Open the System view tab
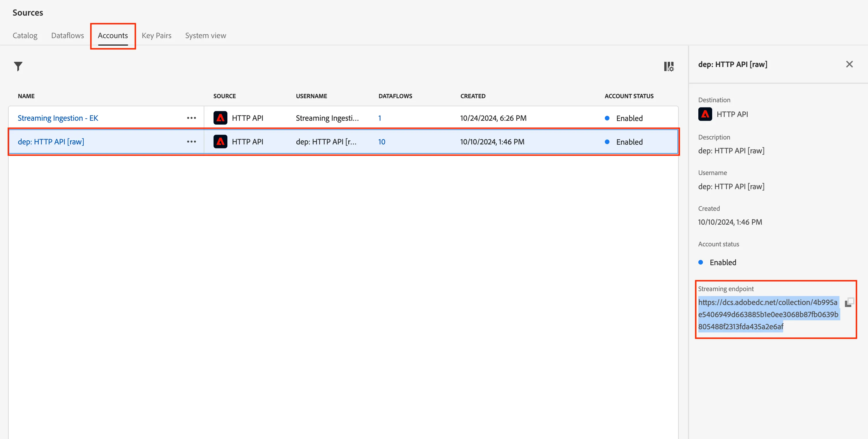 205,36
